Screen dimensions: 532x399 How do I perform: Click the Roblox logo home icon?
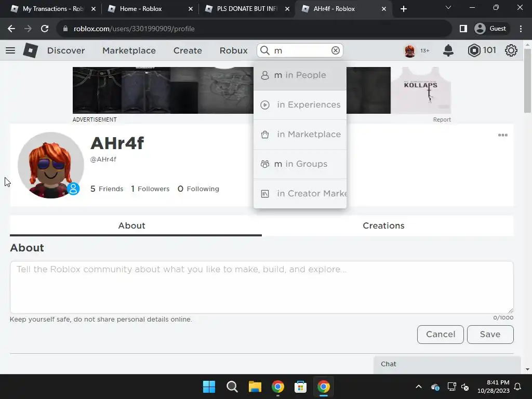tap(31, 50)
